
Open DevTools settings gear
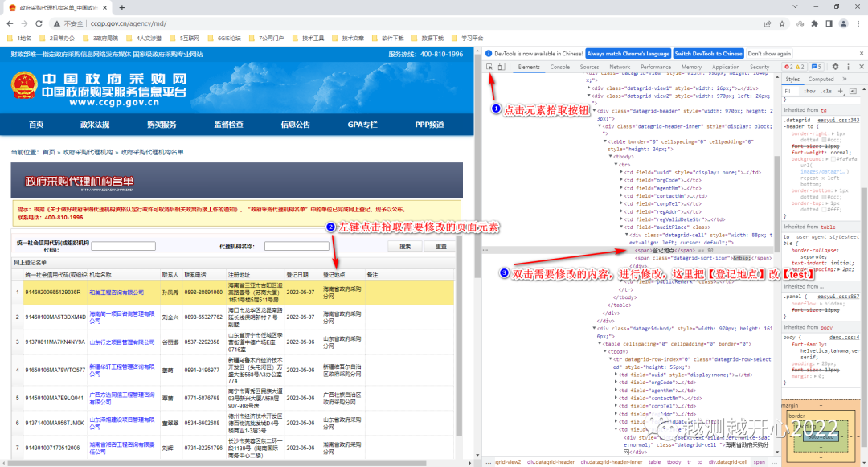coord(835,67)
